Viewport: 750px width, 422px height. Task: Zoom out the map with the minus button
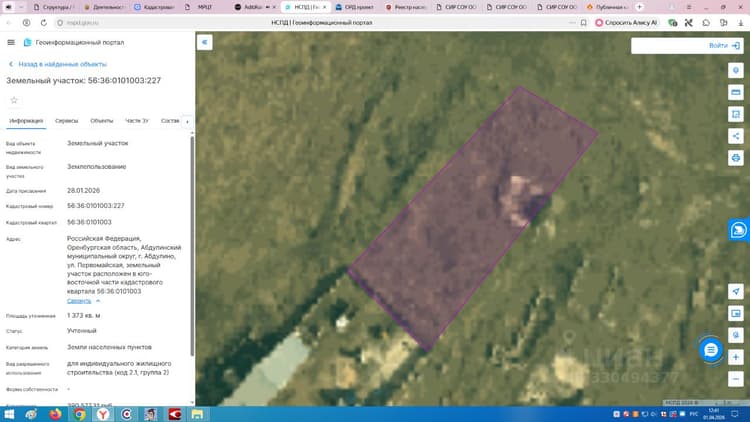point(736,379)
